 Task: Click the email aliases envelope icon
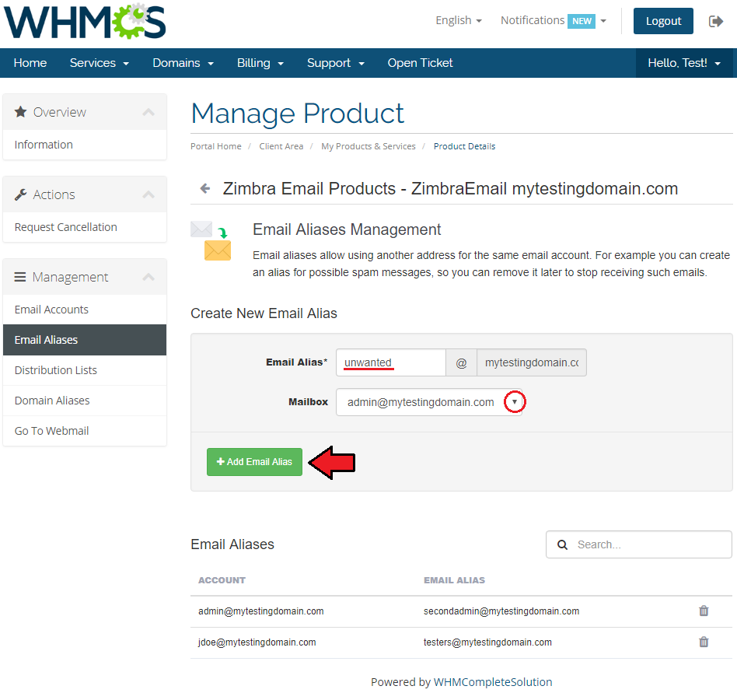(211, 240)
